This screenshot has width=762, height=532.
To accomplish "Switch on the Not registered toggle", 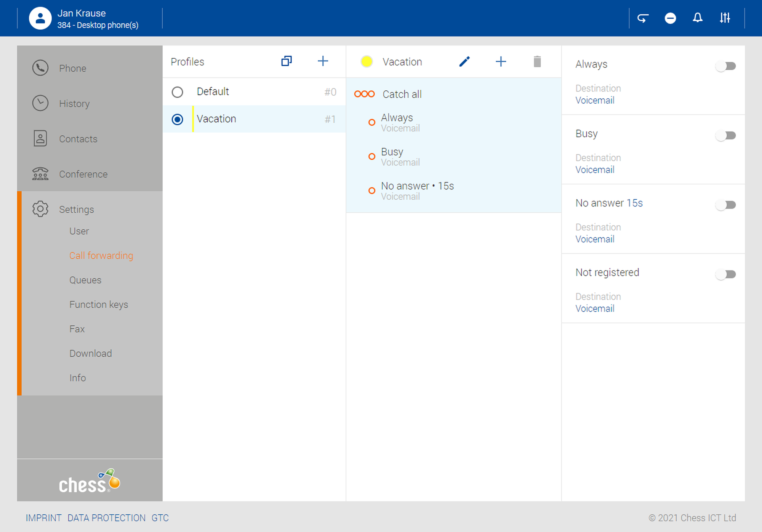I will coord(726,274).
